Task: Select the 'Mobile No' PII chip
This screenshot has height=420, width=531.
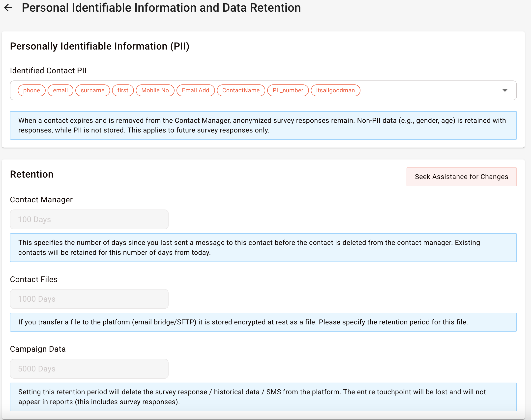Action: (155, 91)
